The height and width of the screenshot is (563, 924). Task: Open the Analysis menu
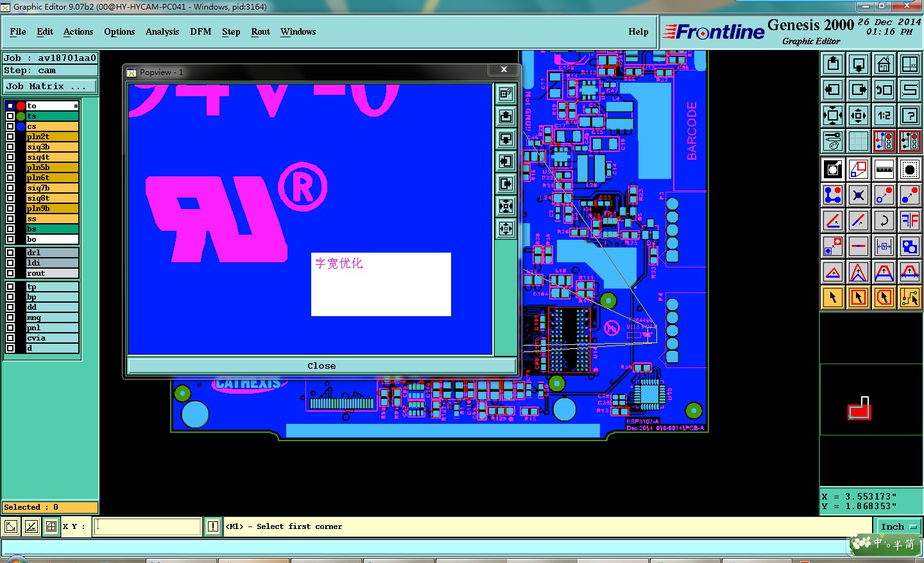(x=162, y=31)
